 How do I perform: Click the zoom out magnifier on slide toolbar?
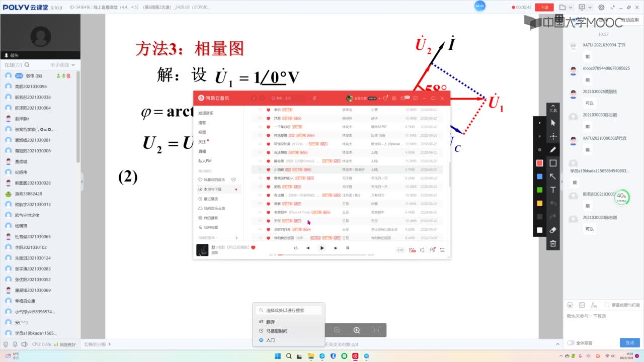coord(337,330)
